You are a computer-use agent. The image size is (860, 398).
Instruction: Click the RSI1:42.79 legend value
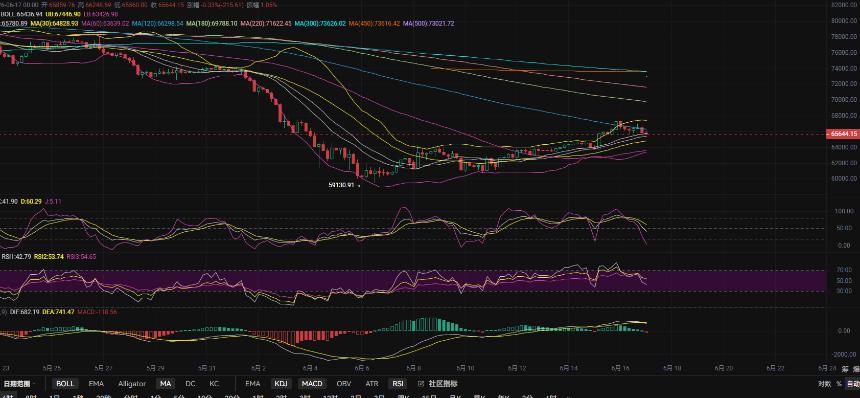tap(16, 256)
